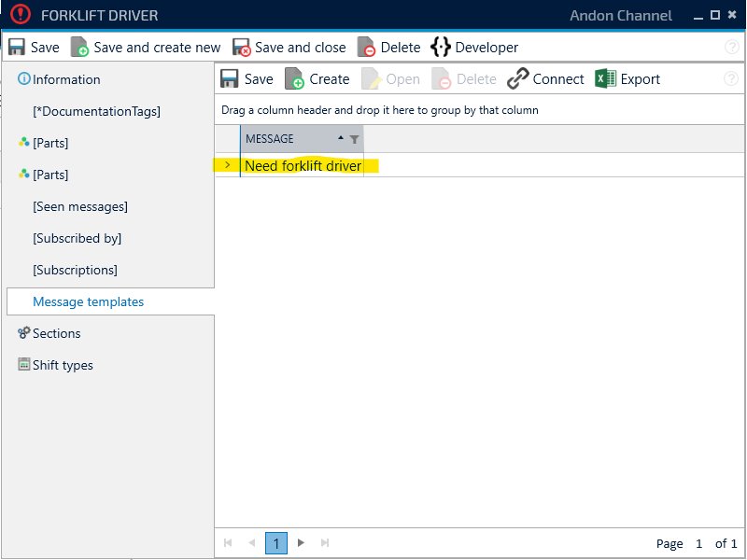Select the Need forklift driver message

pos(303,166)
